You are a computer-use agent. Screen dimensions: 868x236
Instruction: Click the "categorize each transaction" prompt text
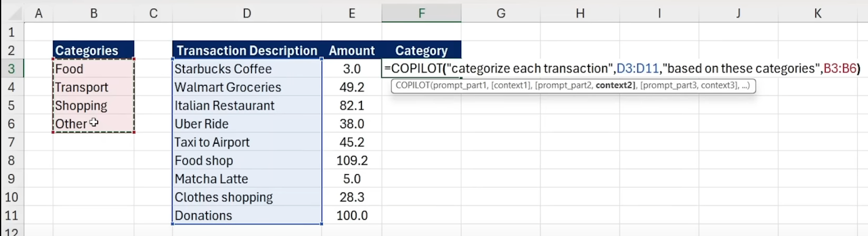click(529, 68)
